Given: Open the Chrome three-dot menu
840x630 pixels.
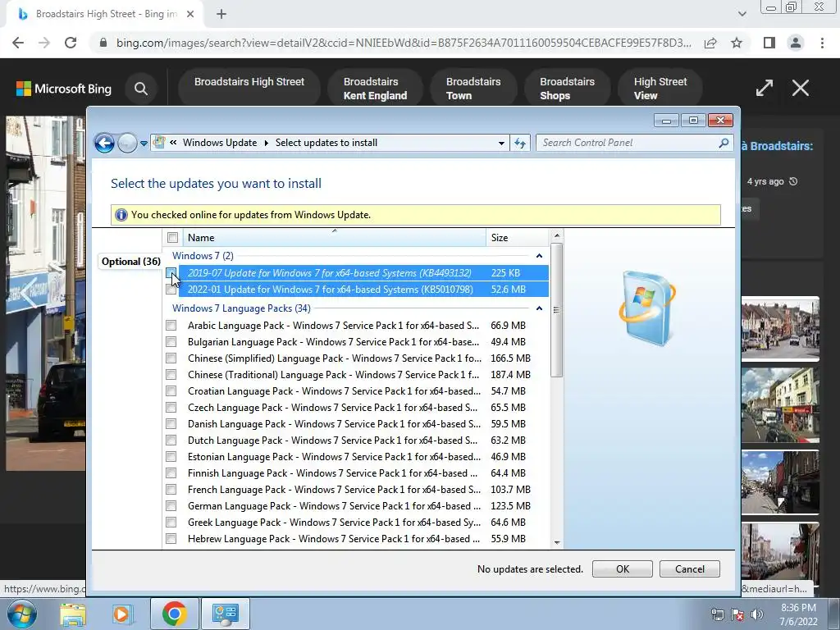Looking at the screenshot, I should pyautogui.click(x=822, y=43).
